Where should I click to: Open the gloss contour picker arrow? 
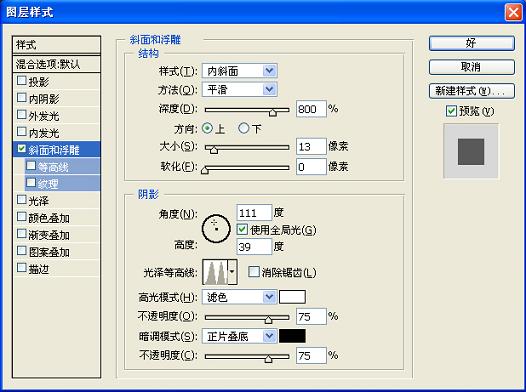(232, 272)
